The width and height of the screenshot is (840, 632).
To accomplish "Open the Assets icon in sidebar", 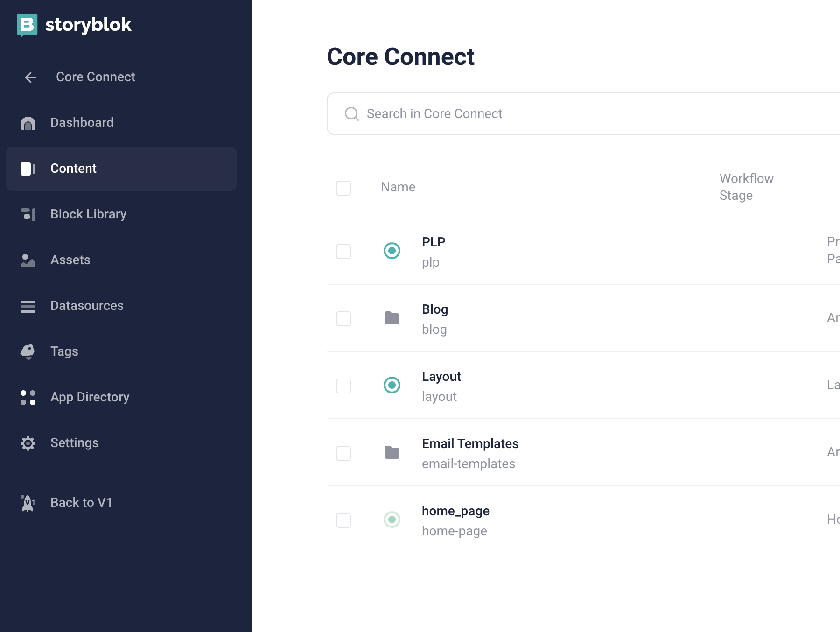I will 28,260.
